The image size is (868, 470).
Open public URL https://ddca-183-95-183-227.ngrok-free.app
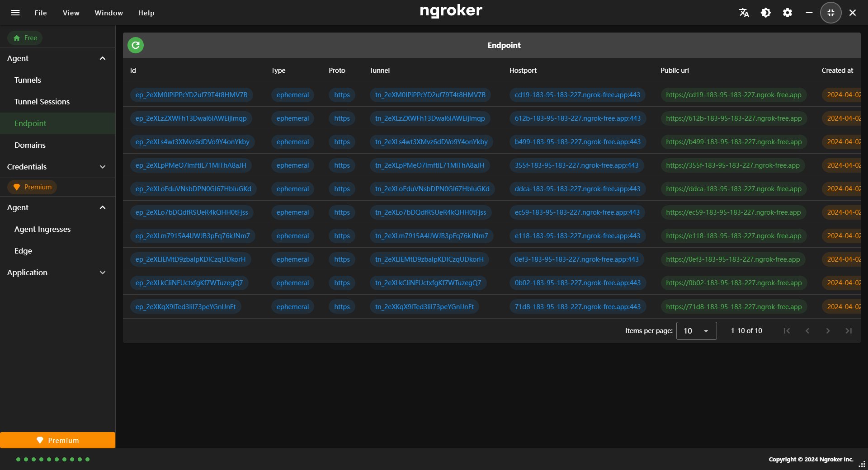[x=733, y=189]
